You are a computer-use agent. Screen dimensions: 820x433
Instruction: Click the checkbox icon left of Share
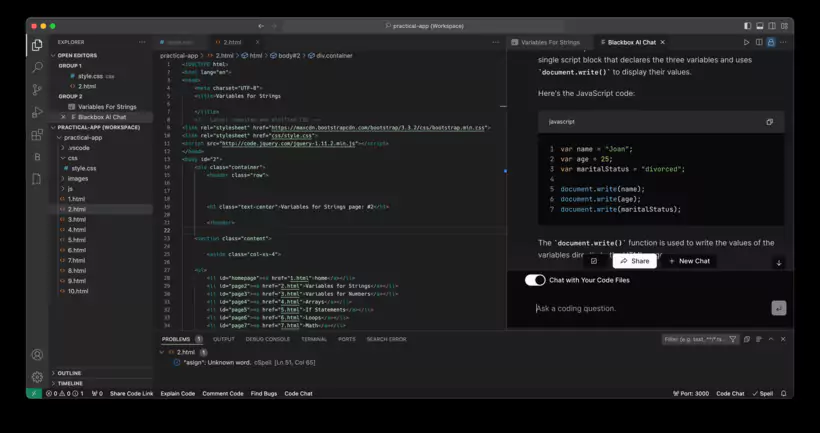click(x=594, y=261)
